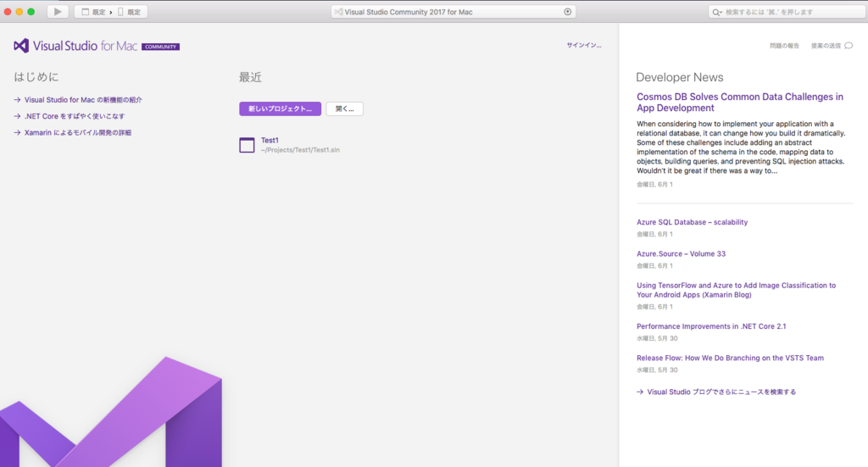Click Visual Studio ブログでさらにニュースを検索する link
868x467 pixels.
click(721, 392)
